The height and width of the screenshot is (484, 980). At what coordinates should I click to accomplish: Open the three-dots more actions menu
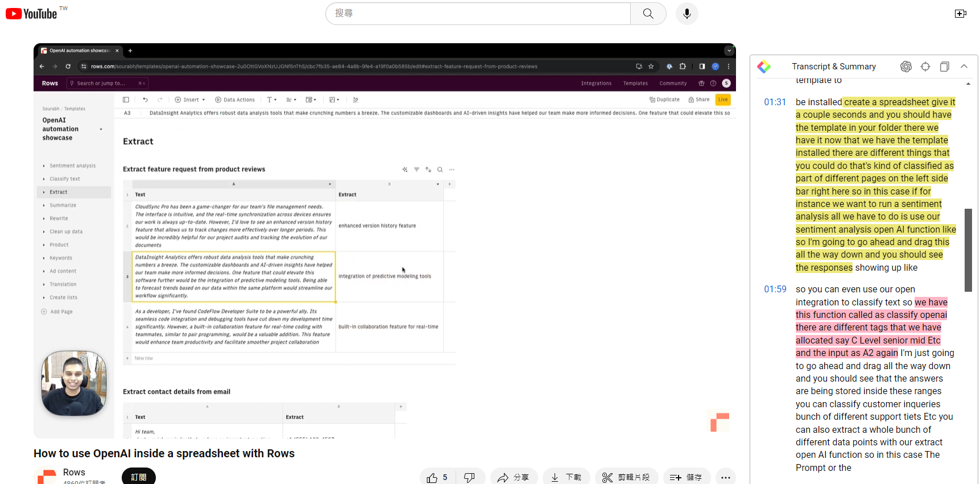725,477
